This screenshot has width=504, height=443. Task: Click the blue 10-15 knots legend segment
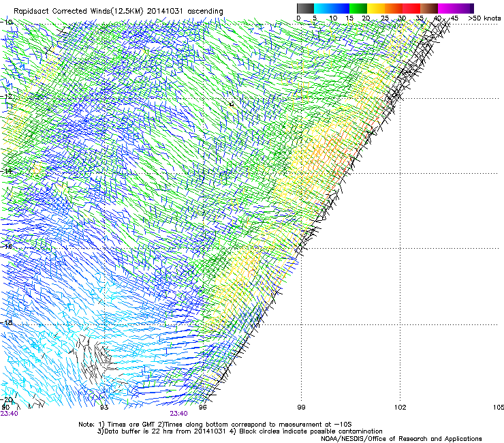[341, 8]
